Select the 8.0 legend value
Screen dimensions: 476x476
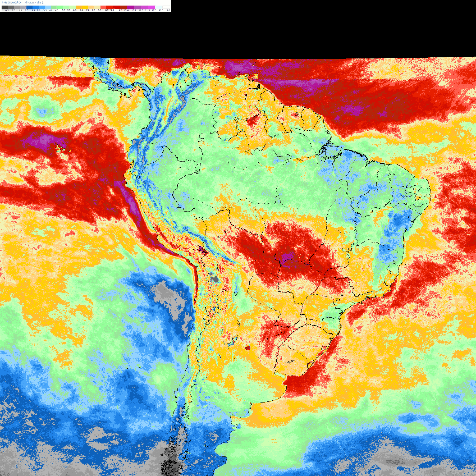click(x=99, y=10)
